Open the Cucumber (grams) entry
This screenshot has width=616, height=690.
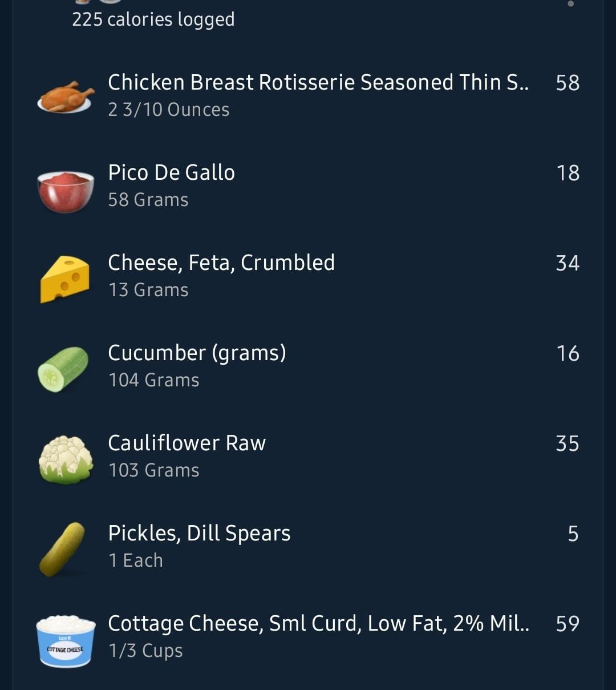pos(308,366)
